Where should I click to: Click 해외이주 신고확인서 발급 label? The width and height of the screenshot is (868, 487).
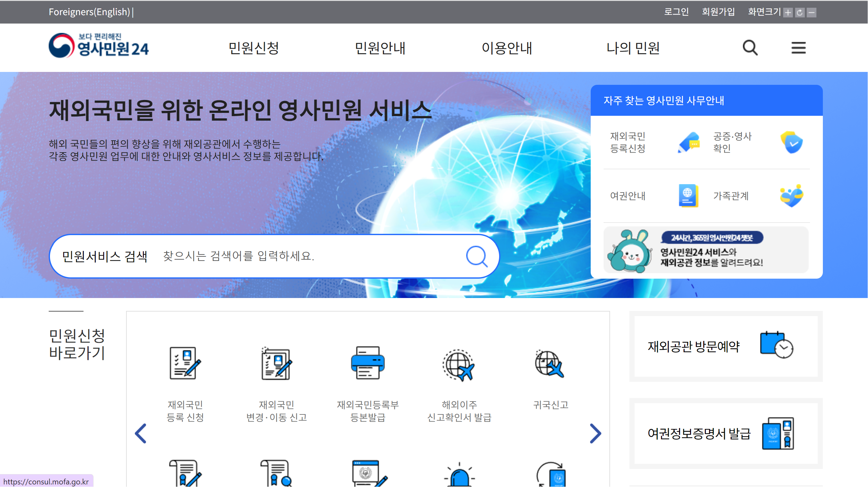click(459, 411)
